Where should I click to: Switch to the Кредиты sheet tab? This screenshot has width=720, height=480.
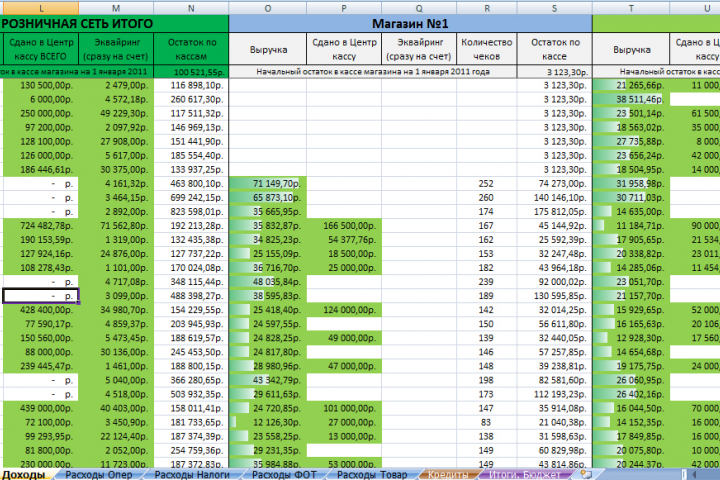[x=448, y=474]
